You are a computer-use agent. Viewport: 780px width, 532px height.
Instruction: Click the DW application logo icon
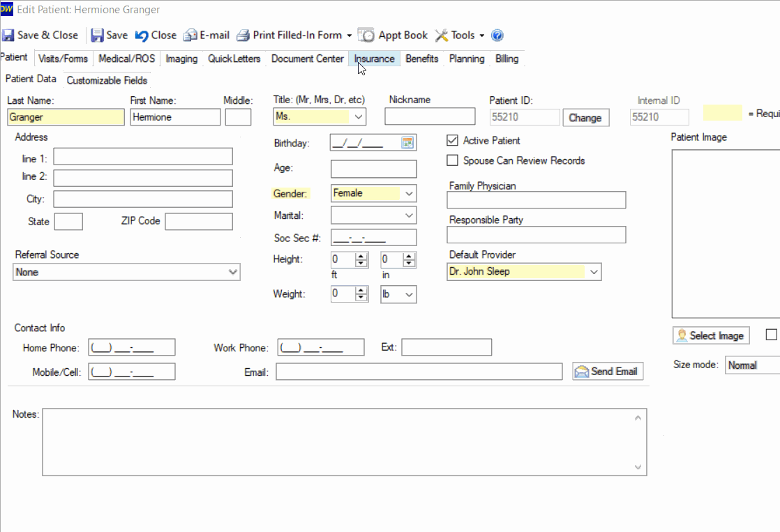click(x=6, y=9)
